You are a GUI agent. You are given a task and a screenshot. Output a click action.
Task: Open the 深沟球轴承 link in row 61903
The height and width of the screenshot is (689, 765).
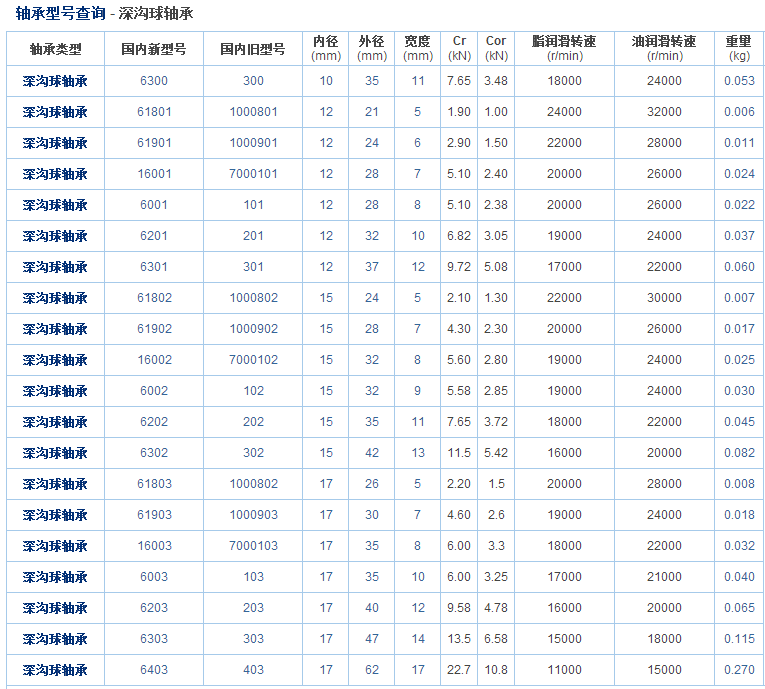coord(55,515)
